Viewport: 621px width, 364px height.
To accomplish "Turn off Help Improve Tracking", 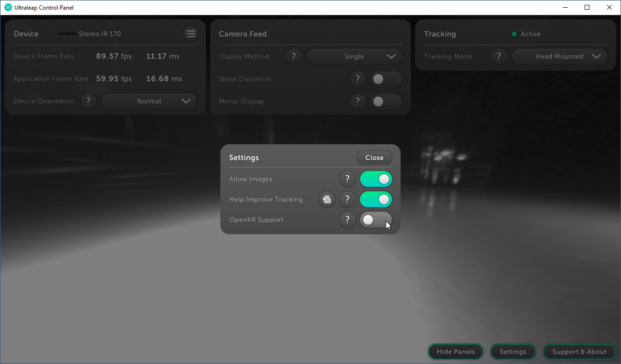I will coord(376,200).
